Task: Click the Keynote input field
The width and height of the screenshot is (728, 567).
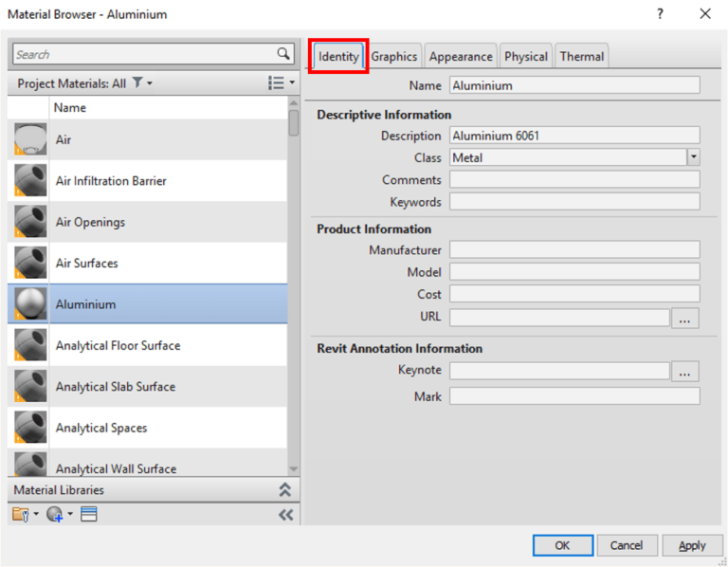Action: [x=559, y=371]
